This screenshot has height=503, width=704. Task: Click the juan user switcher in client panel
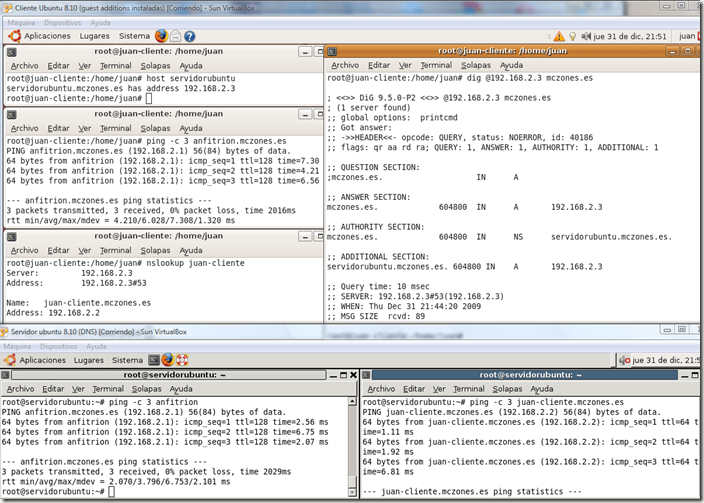tap(687, 36)
